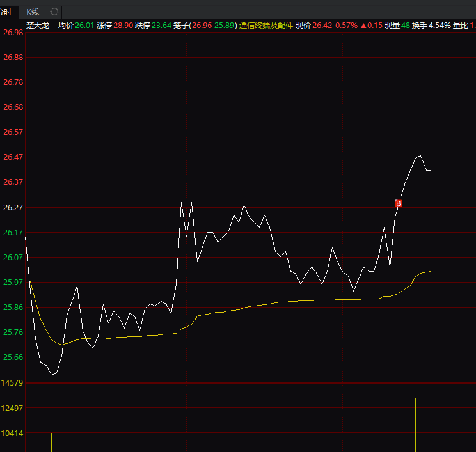Click the 均价 label

pyautogui.click(x=66, y=26)
